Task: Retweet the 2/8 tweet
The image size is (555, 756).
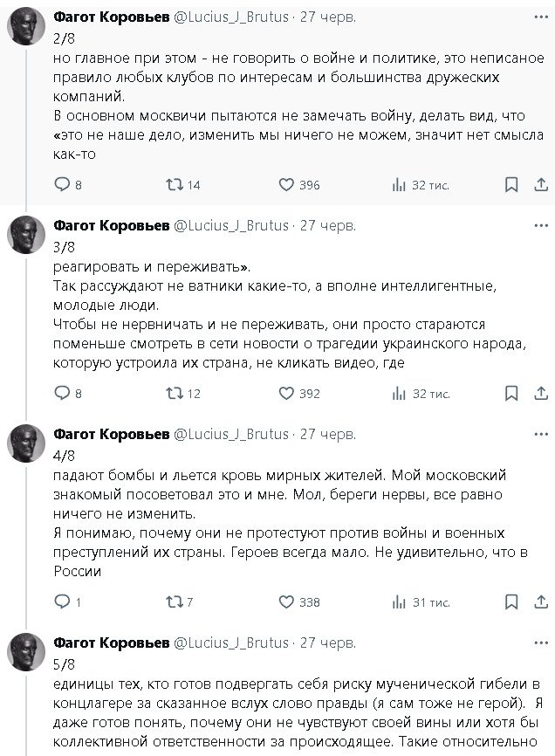Action: 174,184
